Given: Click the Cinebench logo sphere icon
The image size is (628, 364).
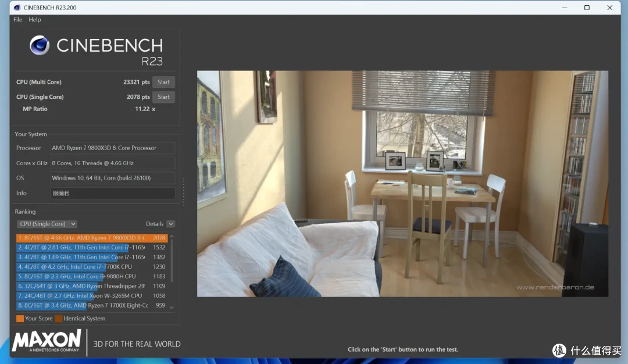Looking at the screenshot, I should click(x=40, y=45).
